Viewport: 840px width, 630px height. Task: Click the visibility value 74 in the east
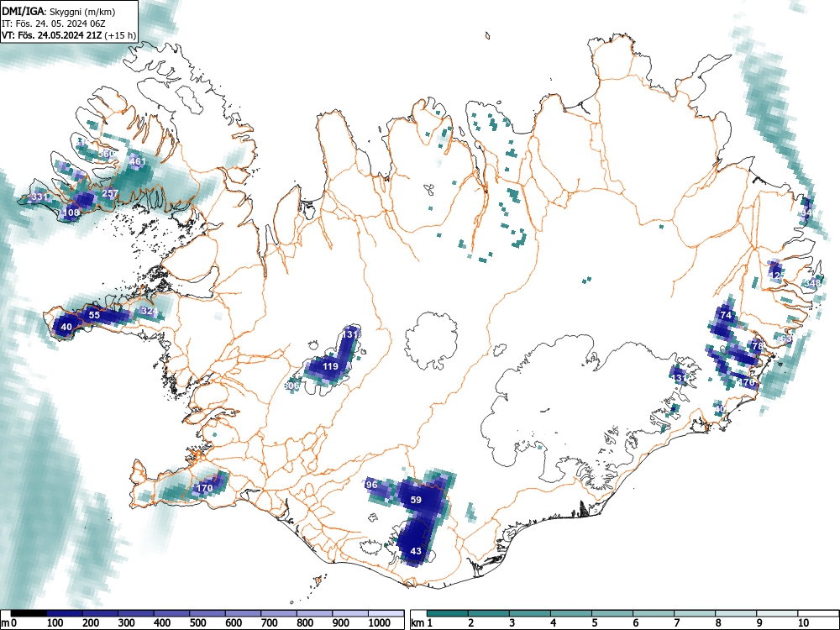[726, 315]
